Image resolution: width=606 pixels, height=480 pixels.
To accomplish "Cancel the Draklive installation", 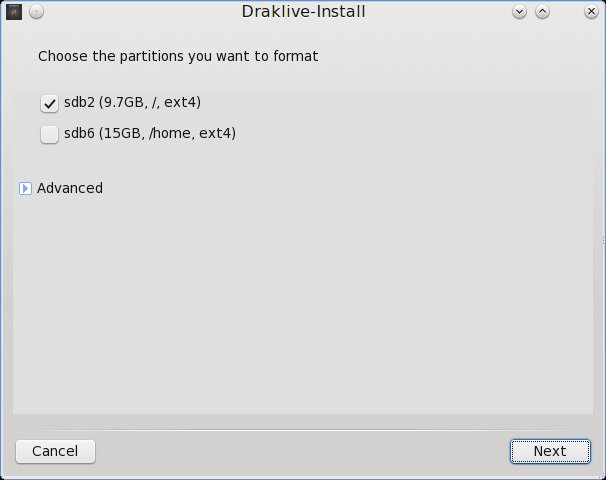I will (x=55, y=451).
